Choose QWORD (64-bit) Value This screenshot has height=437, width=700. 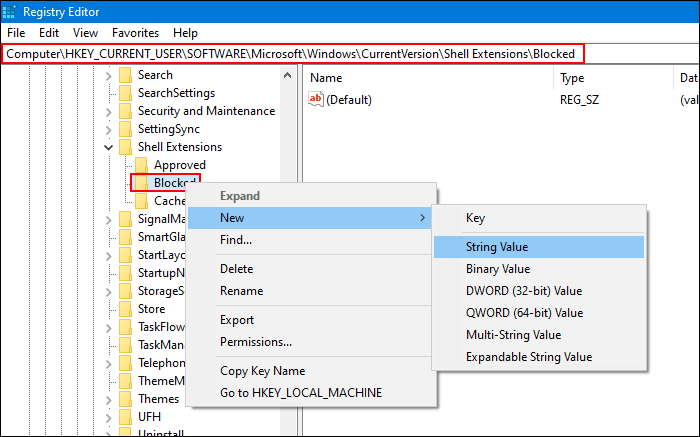pyautogui.click(x=539, y=313)
